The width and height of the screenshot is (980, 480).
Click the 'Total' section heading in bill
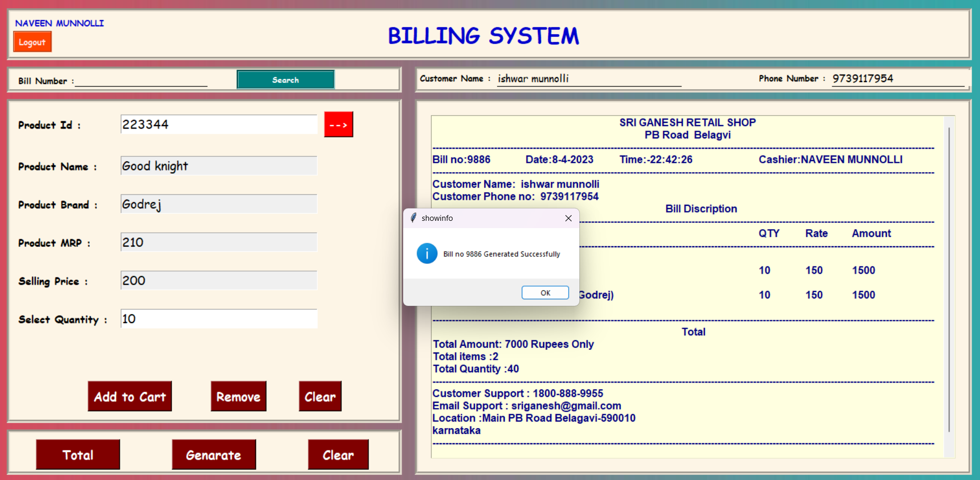tap(693, 332)
